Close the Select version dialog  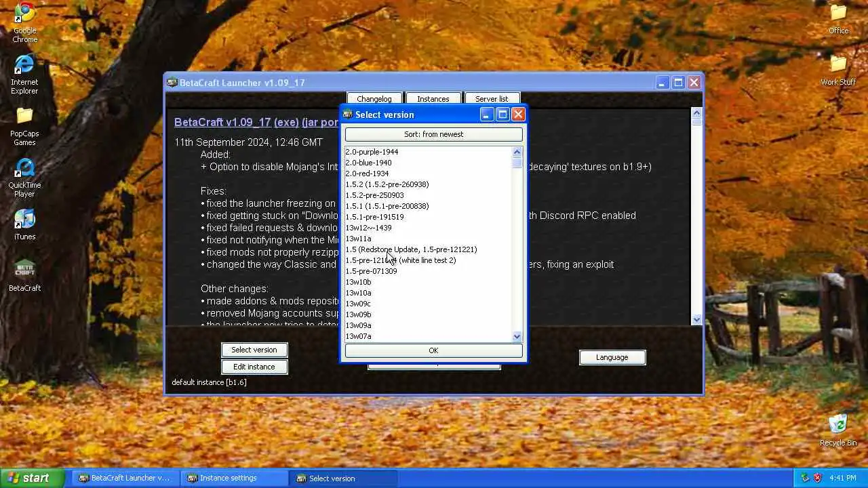[x=518, y=115]
